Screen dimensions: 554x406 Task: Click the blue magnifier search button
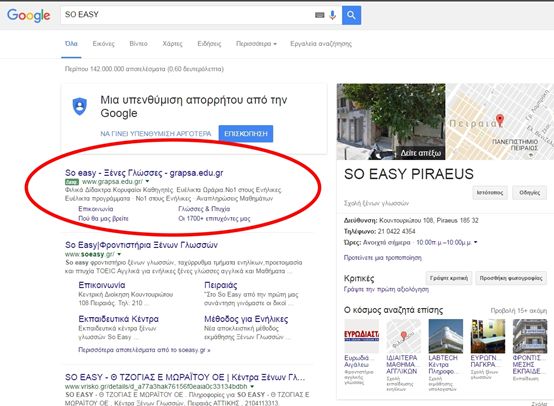pyautogui.click(x=351, y=15)
